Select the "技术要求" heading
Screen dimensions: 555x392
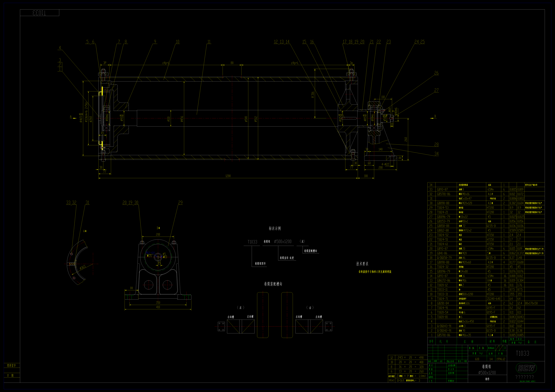(x=362, y=264)
